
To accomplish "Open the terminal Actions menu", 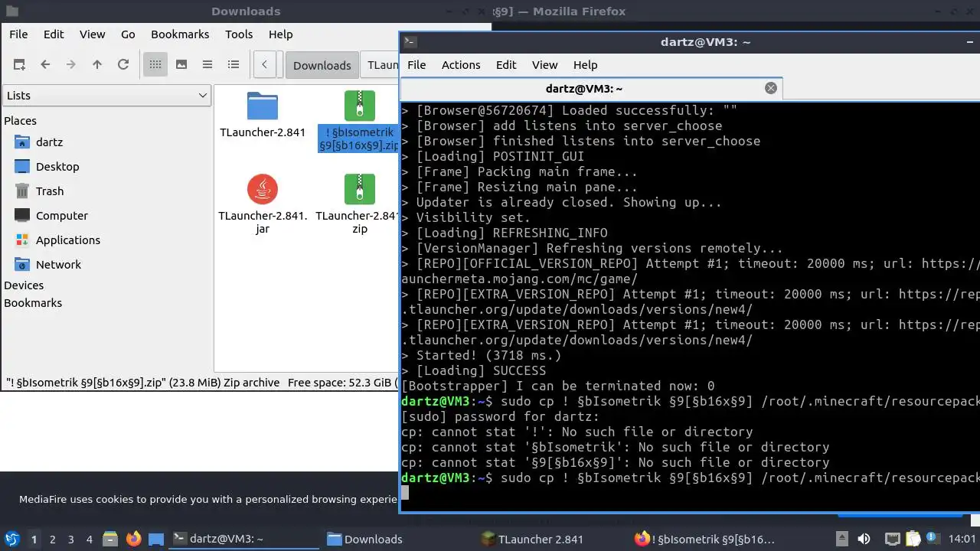I will coord(461,65).
